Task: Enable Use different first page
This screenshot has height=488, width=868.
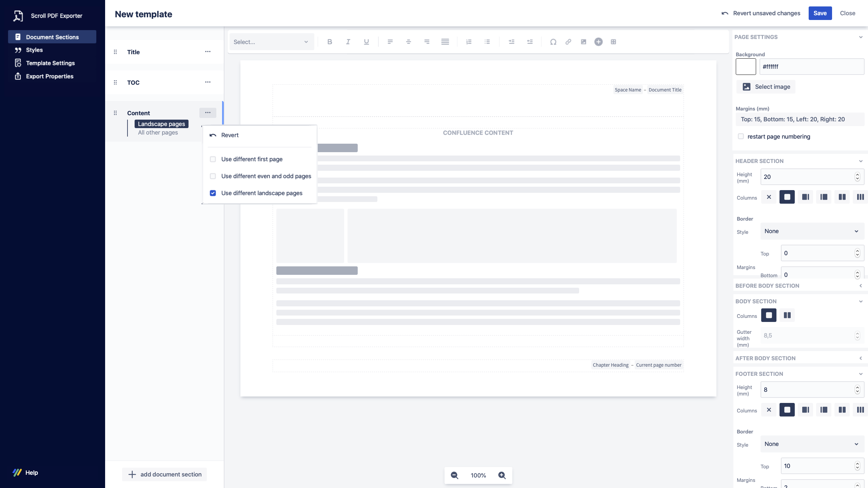Action: [x=213, y=159]
